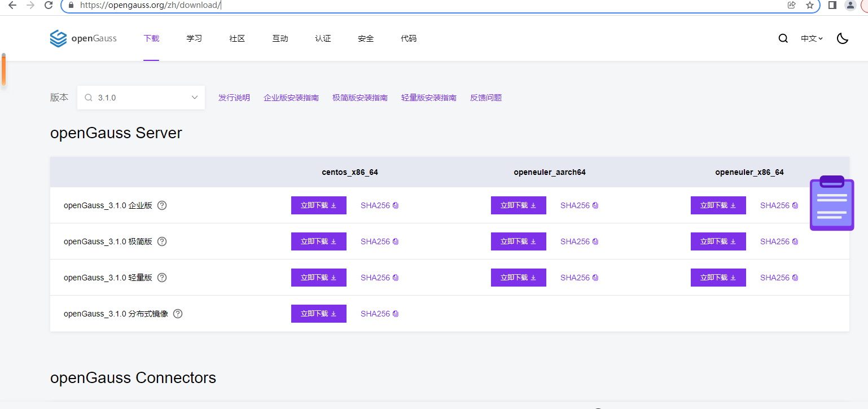Viewport: 868px width, 409px height.
Task: Download 轻量版 for centos_x86_64
Action: (x=319, y=278)
